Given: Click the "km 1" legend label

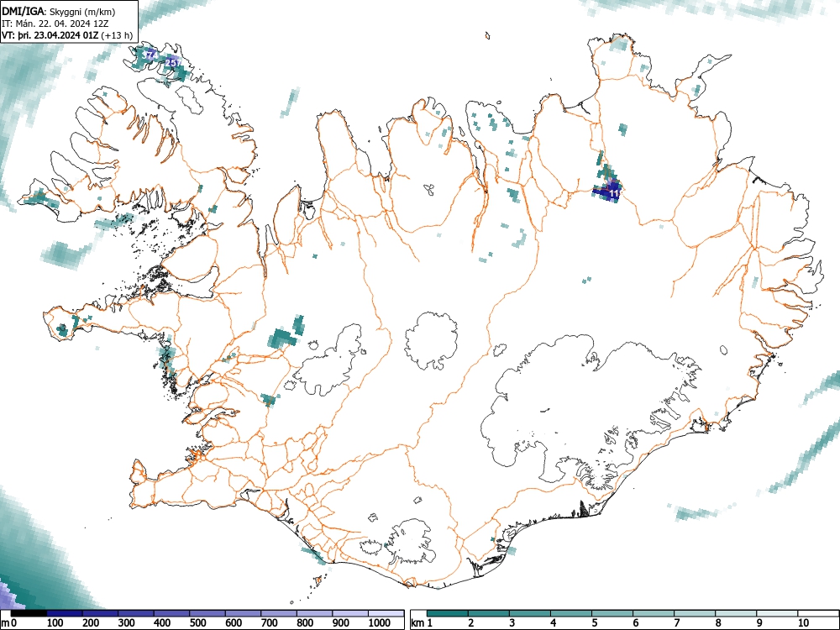Looking at the screenshot, I should point(423,623).
